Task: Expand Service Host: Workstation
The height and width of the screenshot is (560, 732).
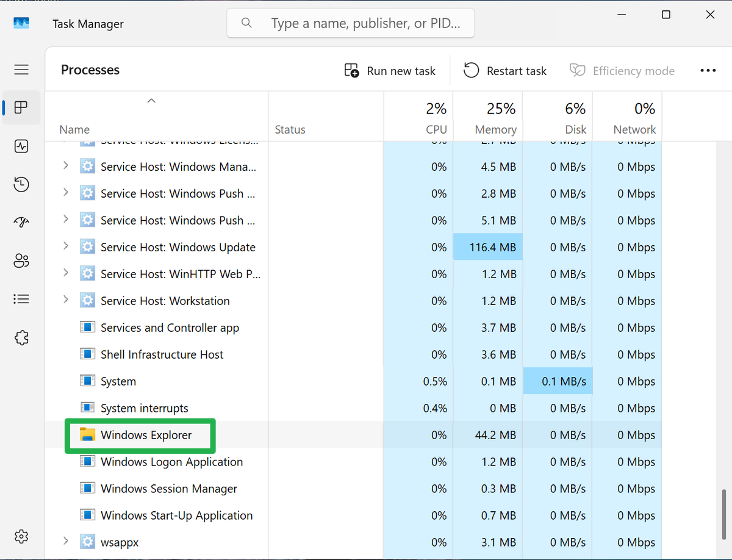Action: (x=65, y=301)
